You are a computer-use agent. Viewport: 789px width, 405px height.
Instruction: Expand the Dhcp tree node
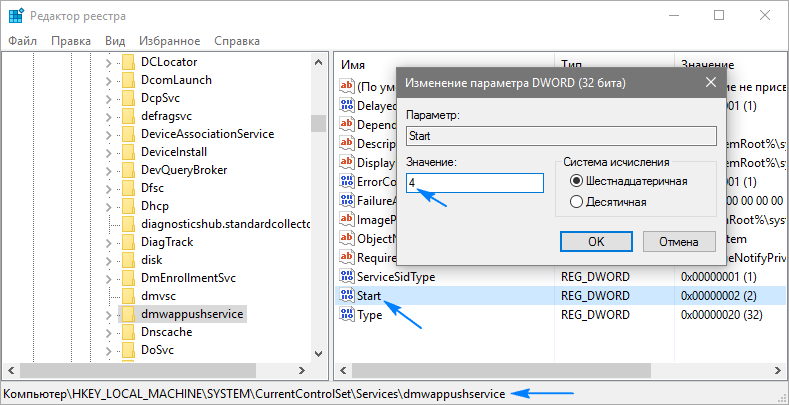point(108,207)
